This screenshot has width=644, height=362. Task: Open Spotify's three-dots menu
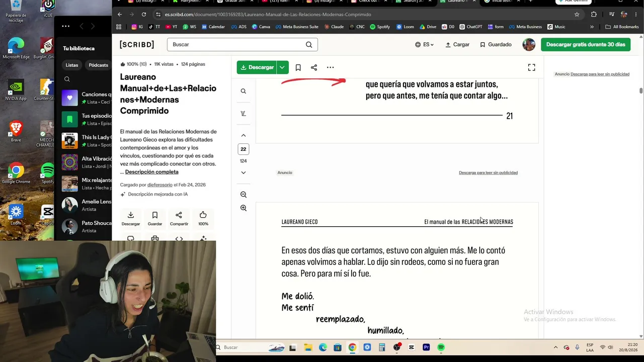[x=66, y=26]
